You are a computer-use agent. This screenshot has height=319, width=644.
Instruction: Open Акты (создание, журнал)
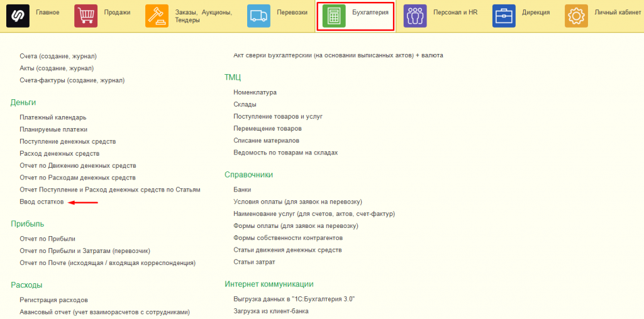(x=57, y=68)
